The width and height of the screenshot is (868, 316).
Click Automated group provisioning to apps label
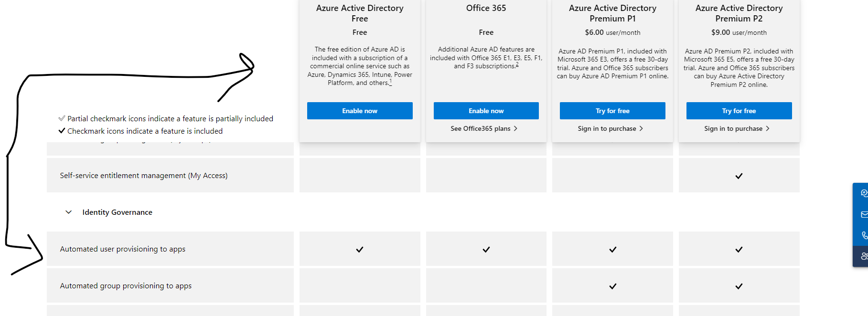click(x=126, y=286)
